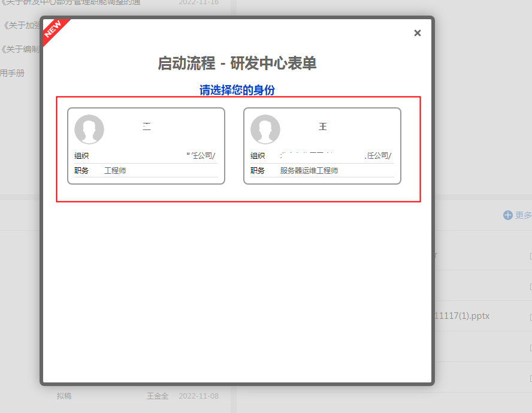Click the blue plus icon beside 更多

pos(509,215)
